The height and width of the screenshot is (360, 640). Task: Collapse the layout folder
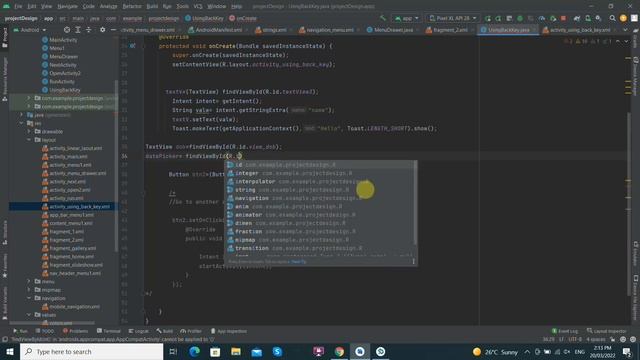tap(29, 140)
